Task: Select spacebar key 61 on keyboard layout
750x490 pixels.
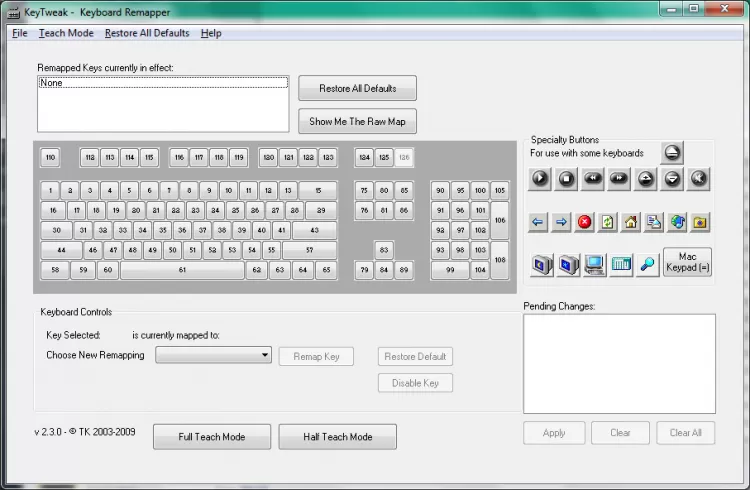Action: pos(182,270)
